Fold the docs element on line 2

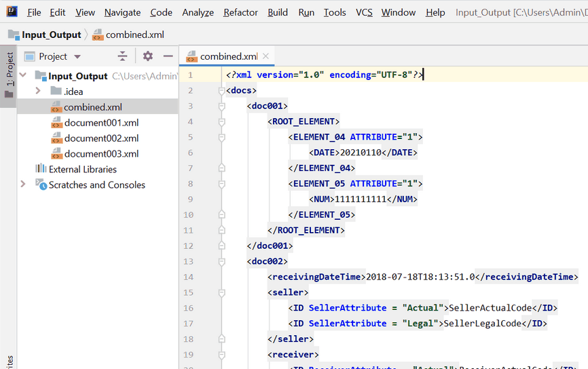tap(222, 91)
